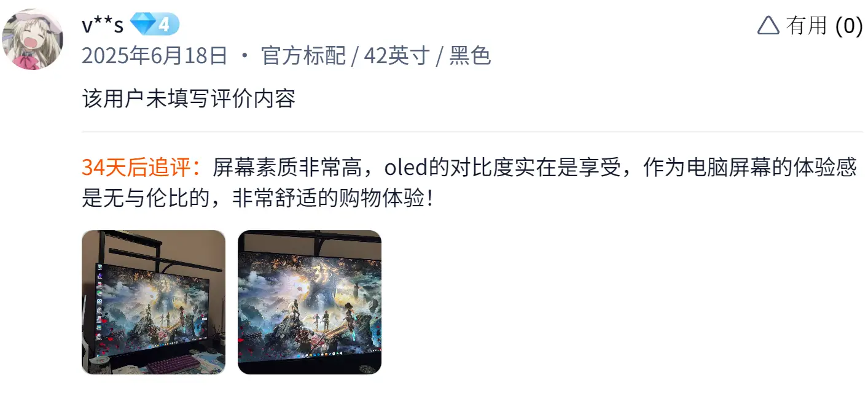Click the dot separator after the date
This screenshot has width=868, height=399.
[x=245, y=56]
